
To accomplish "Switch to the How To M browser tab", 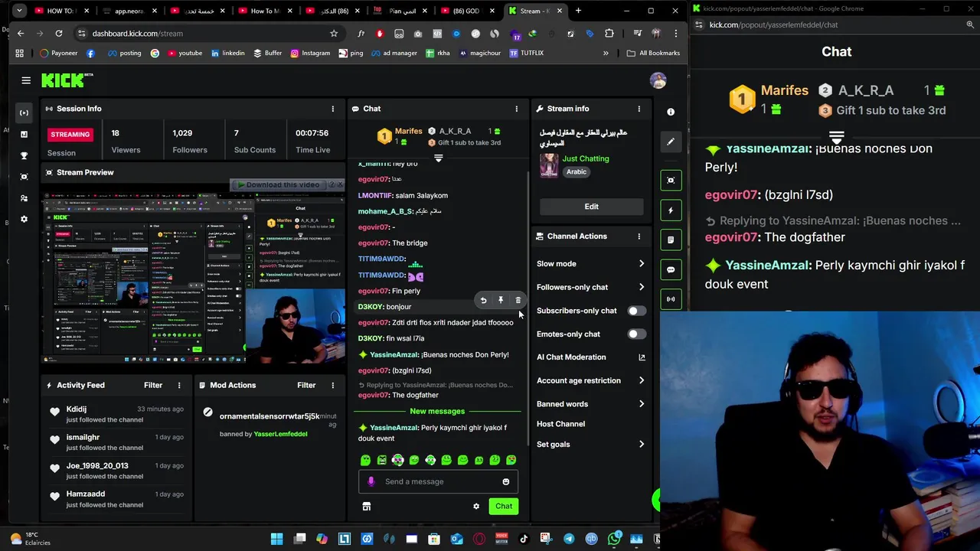I will (265, 11).
